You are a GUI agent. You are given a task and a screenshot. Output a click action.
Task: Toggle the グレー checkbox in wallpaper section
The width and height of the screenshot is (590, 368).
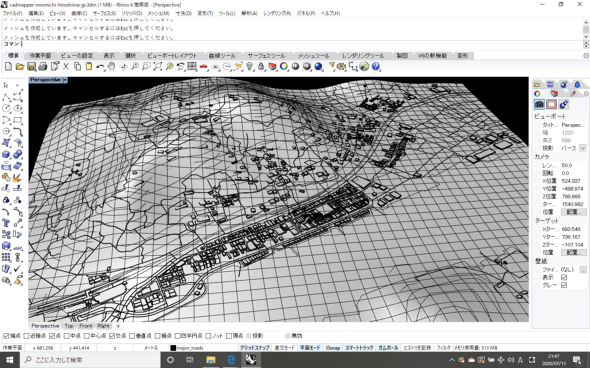point(564,285)
